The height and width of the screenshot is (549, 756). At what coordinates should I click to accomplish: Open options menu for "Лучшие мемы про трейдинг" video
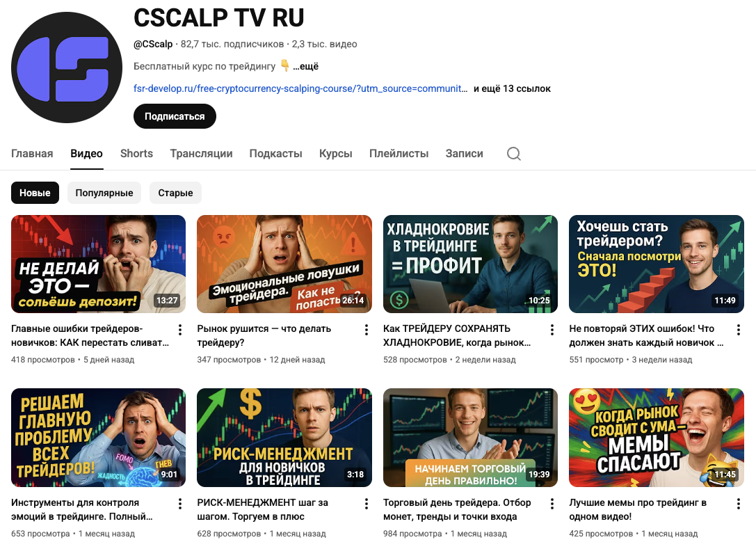(x=738, y=504)
